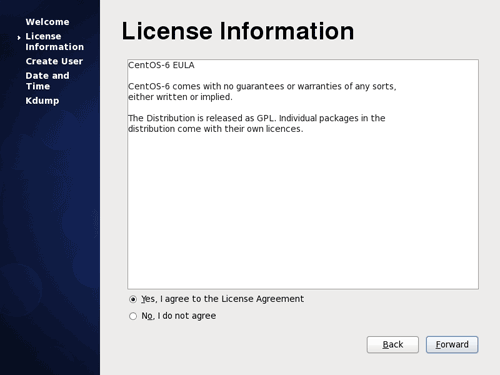Click the License Information page heading
500x375 pixels.
point(238,31)
